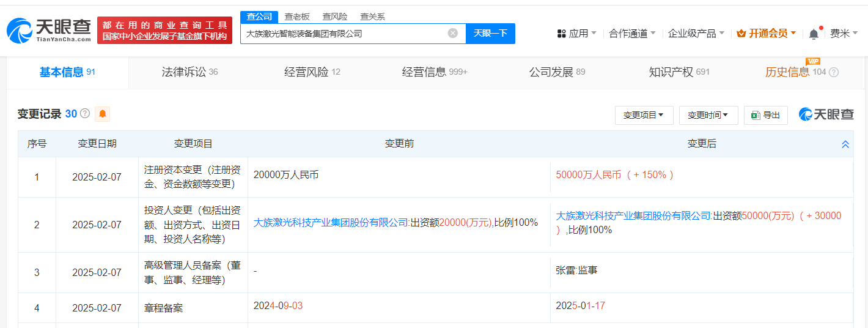The width and height of the screenshot is (868, 328).
Task: Click the 2025-02-07 date in row 1
Action: click(x=97, y=177)
